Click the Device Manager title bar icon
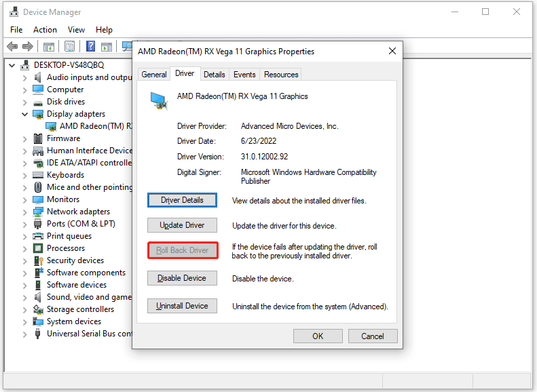 click(x=14, y=12)
